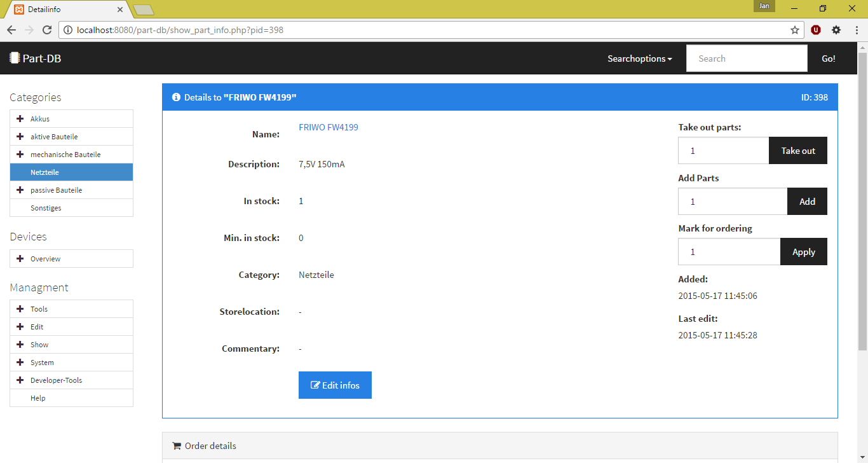Image resolution: width=868 pixels, height=463 pixels.
Task: Expand the Show management node
Action: click(20, 345)
